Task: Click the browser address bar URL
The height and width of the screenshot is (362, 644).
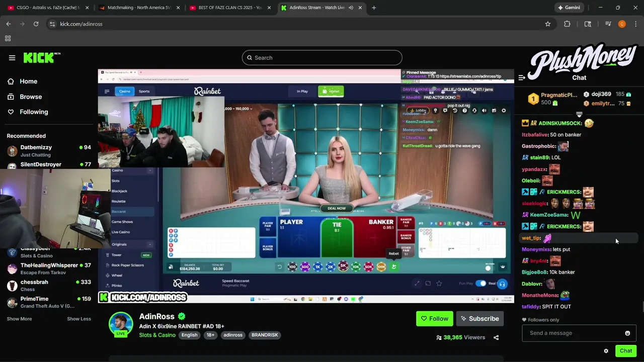Action: 81,24
